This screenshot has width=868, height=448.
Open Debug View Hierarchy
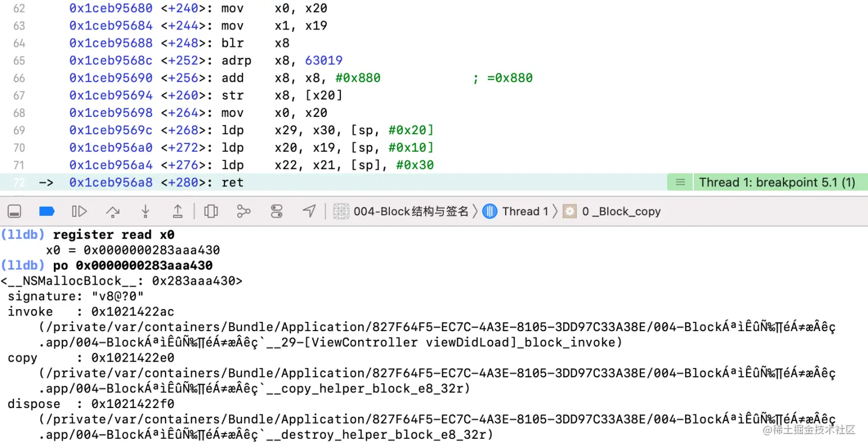pyautogui.click(x=211, y=211)
